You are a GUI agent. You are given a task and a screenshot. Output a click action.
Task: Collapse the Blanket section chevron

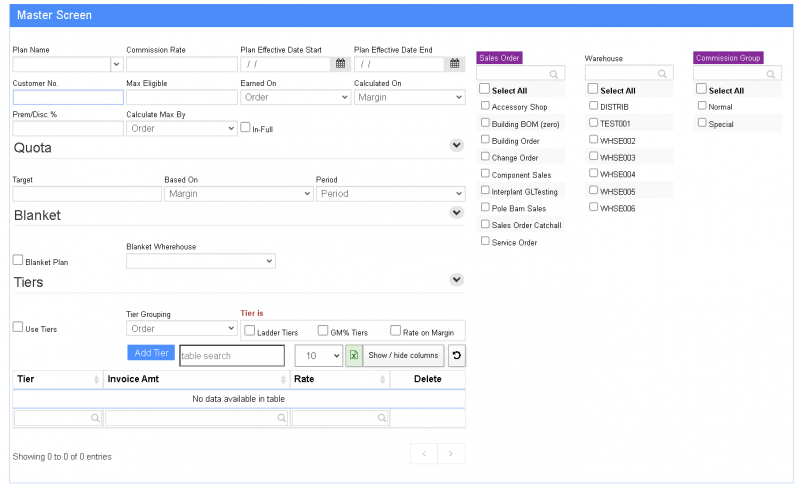[457, 212]
